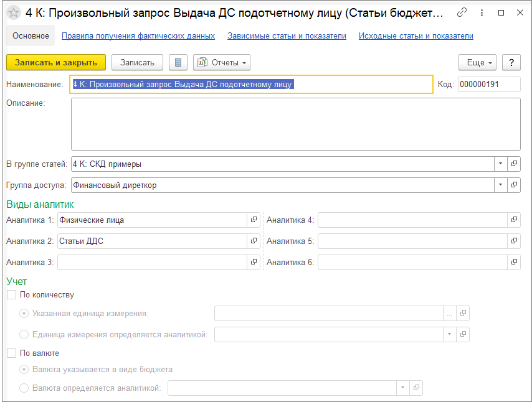This screenshot has height=402, width=532.
Task: Open Правила получения фактических данных tab
Action: (138, 36)
